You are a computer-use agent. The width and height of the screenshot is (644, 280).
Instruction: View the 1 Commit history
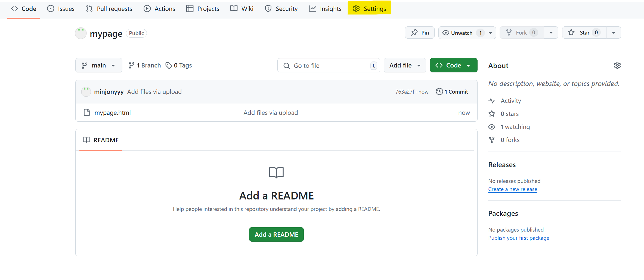click(x=452, y=92)
